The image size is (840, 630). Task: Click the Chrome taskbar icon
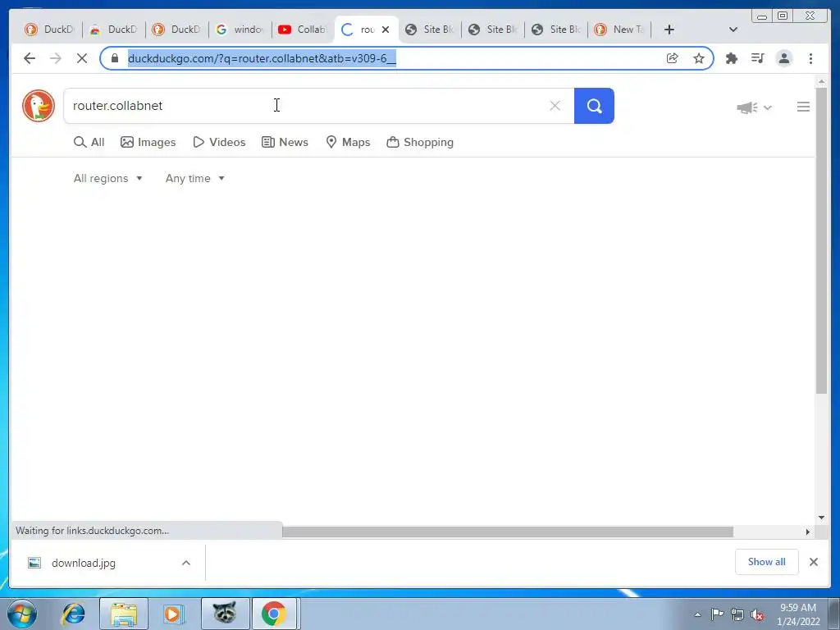[274, 614]
